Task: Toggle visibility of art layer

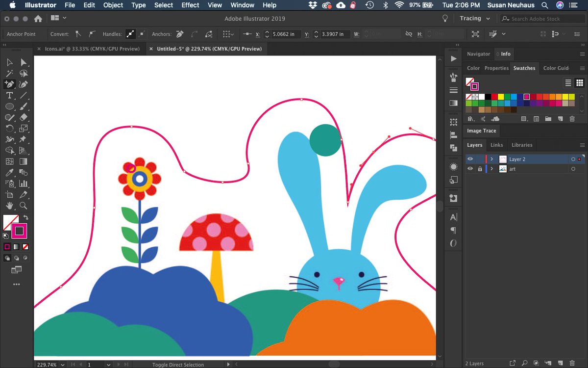Action: coord(470,169)
